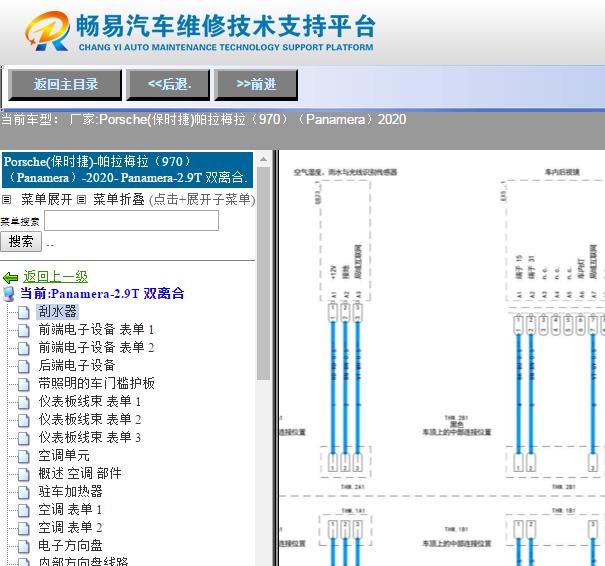This screenshot has height=566, width=605.
Task: Expand all menus via 菜单展开 icon
Action: [x=7, y=199]
